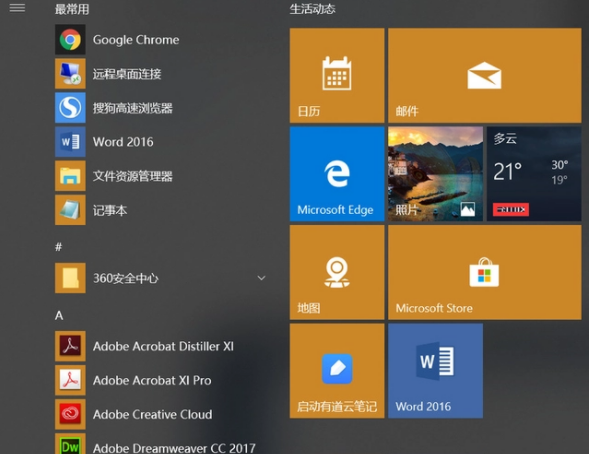Open 文件资源管理器 folder icon
Screen dimensions: 591x454
[x=70, y=176]
